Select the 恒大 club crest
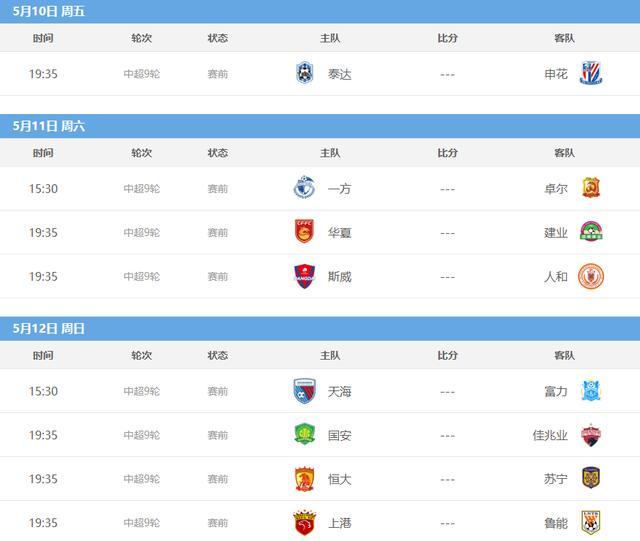Screen dimensions: 640x541 click(x=304, y=478)
